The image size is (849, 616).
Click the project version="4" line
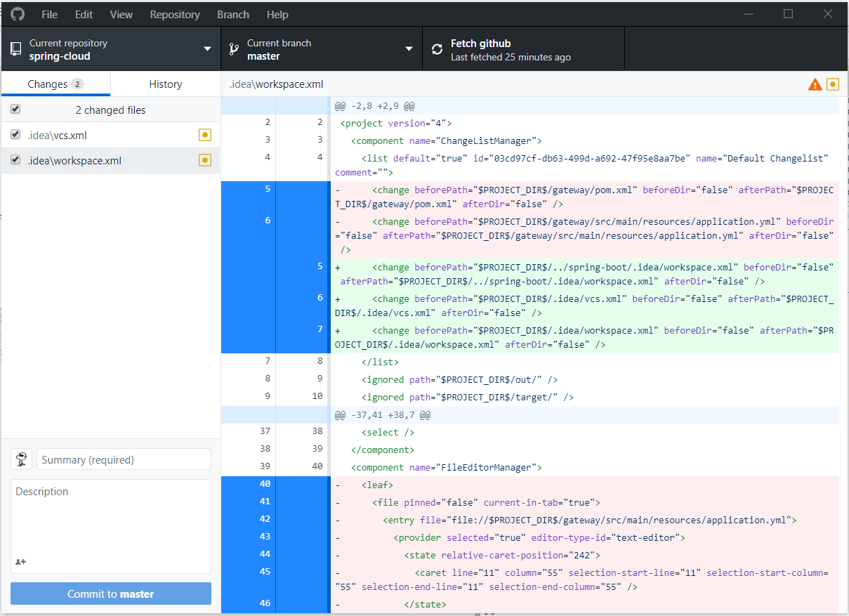(584, 123)
